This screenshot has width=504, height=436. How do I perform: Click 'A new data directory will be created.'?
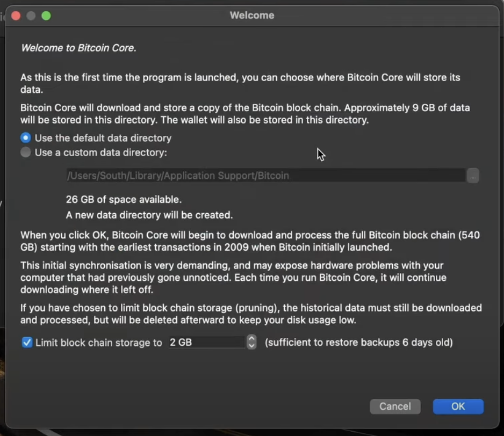coord(149,215)
